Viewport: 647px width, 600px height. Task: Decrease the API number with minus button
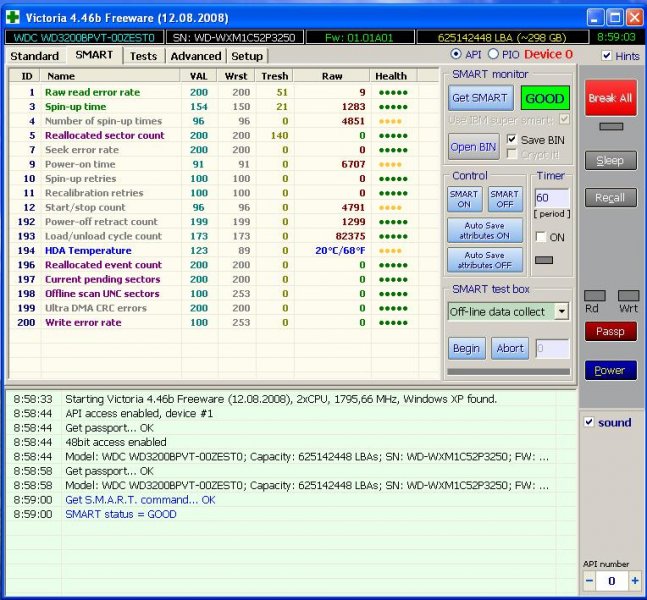(590, 581)
